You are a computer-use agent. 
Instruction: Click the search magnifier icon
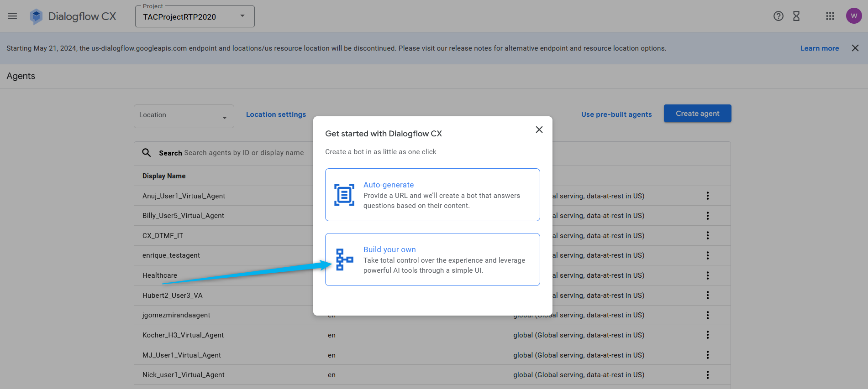(x=147, y=153)
